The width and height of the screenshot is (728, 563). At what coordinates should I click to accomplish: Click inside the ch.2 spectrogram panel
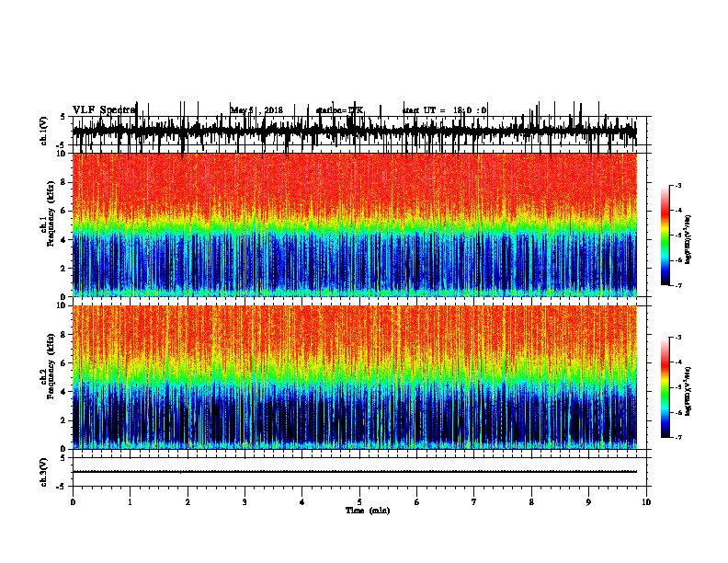(x=355, y=377)
